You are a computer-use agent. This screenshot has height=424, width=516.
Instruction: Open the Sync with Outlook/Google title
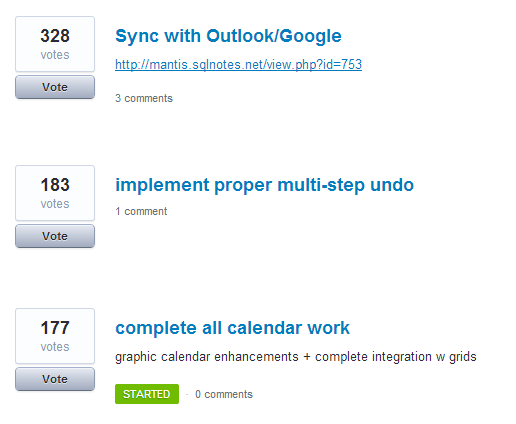(x=228, y=36)
